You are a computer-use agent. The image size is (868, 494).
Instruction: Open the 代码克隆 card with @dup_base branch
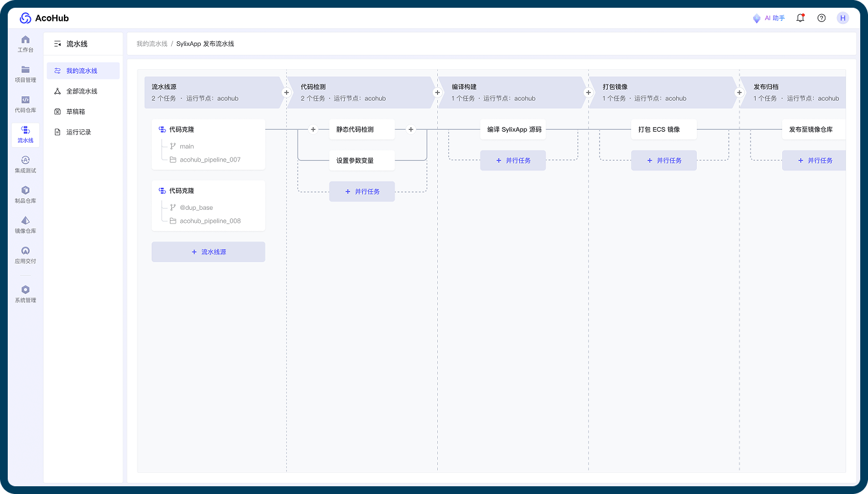click(x=208, y=205)
